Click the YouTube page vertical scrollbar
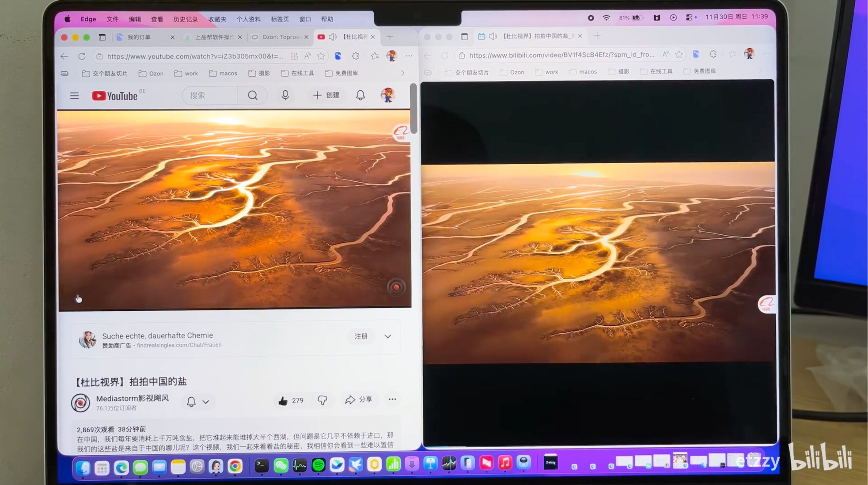Screen dimensions: 868x485 [x=413, y=109]
